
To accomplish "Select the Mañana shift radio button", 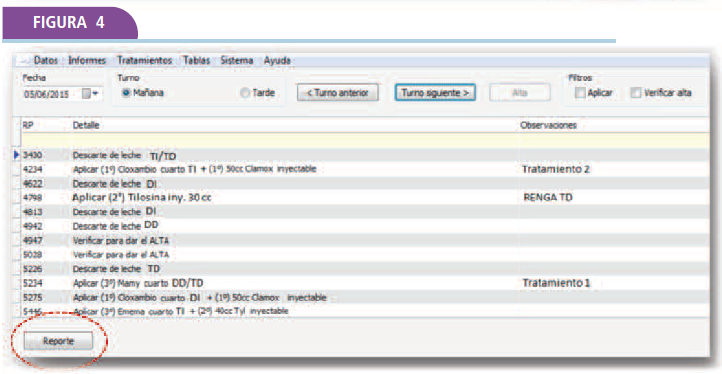I will tap(126, 93).
